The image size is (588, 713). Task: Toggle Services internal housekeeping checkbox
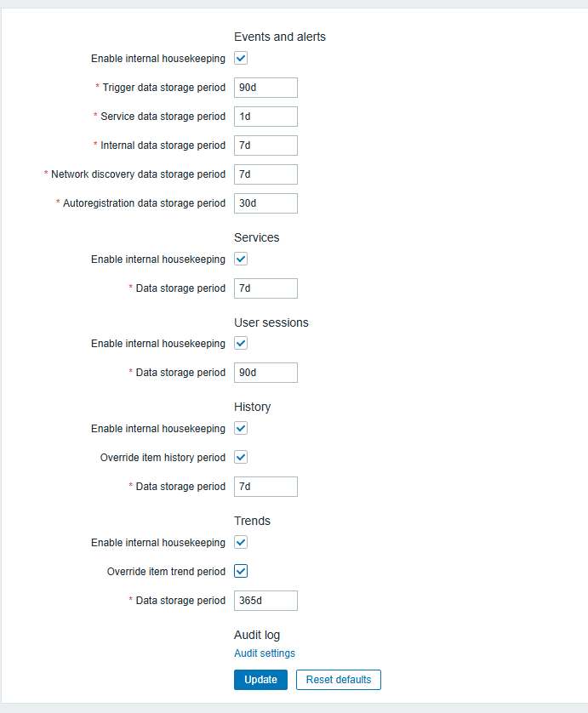(x=241, y=260)
